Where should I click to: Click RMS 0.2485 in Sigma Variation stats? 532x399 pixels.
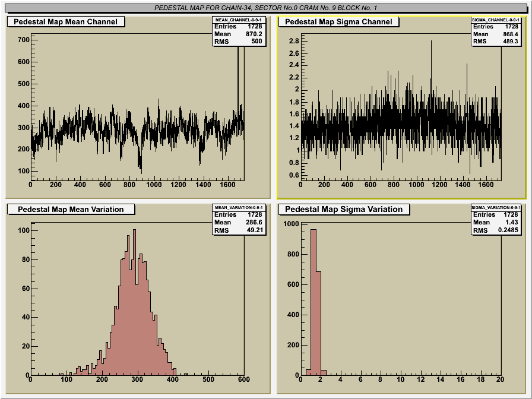495,230
